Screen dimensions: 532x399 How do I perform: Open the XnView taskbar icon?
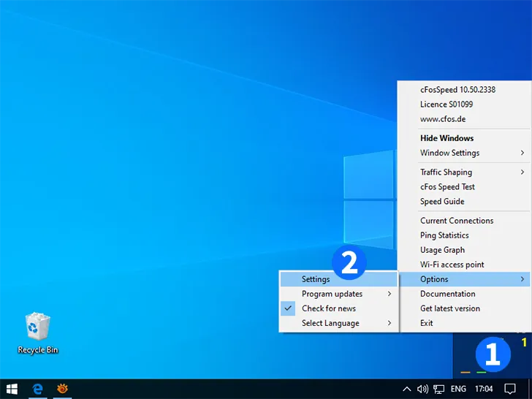[x=62, y=389]
